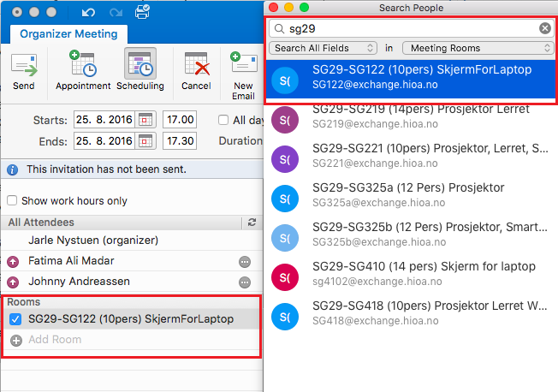Click the end time field 17.30
This screenshot has width=558, height=392.
180,140
